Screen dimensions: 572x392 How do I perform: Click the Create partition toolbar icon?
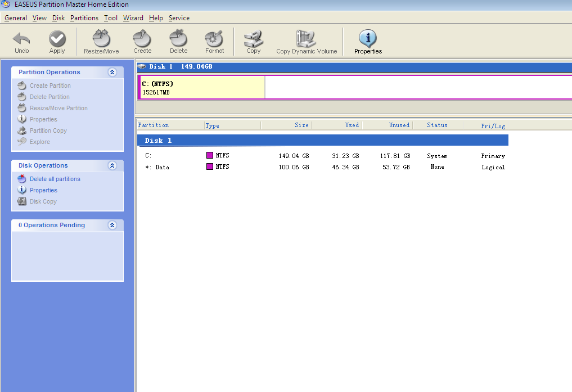point(142,39)
